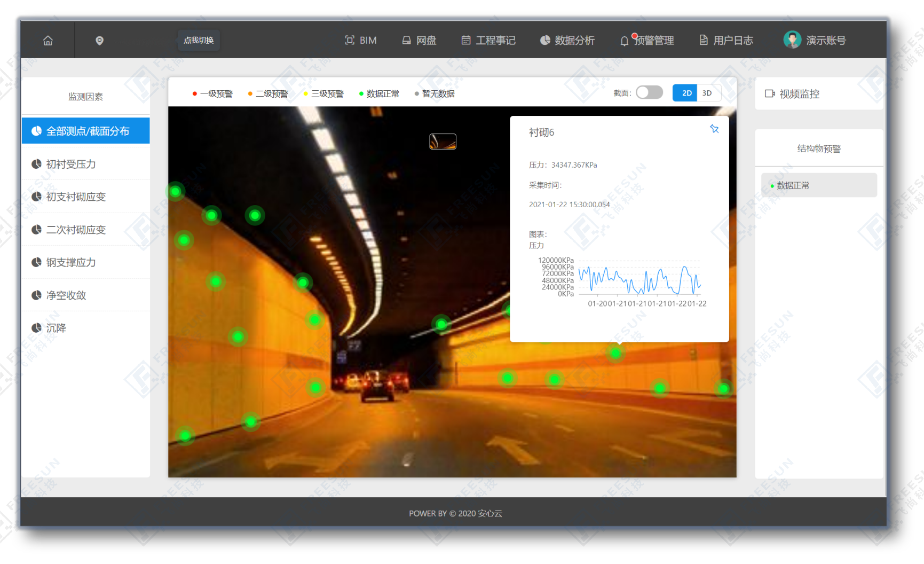Open the 数据分析 menu

(567, 41)
